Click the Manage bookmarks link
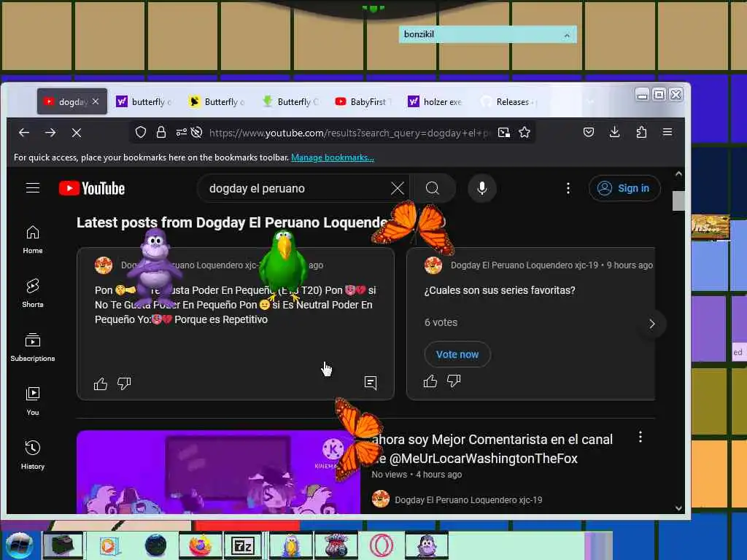 click(333, 157)
